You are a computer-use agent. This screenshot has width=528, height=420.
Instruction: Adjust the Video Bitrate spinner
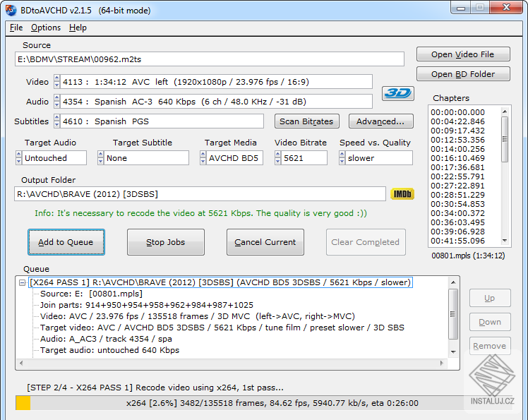[277, 157]
